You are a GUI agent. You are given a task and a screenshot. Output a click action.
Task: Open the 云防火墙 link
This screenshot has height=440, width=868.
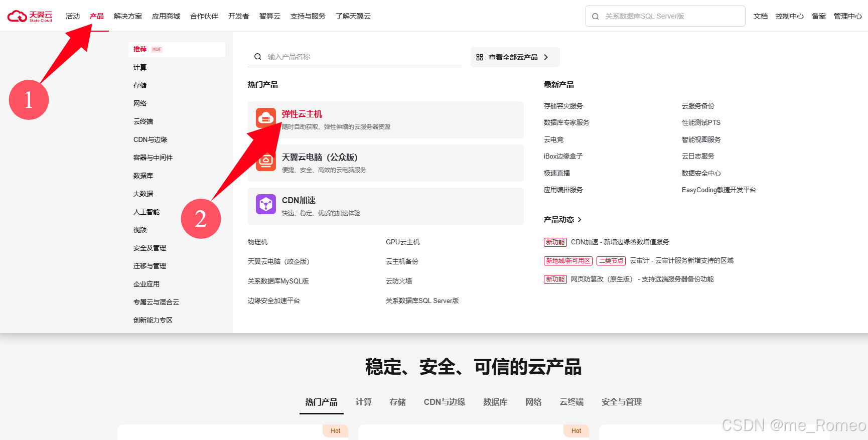(399, 281)
